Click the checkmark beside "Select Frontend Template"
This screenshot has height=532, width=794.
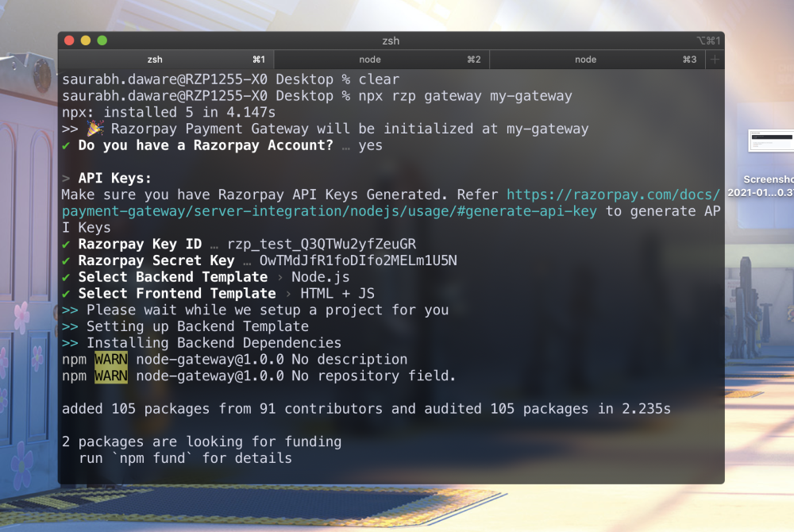tap(67, 293)
